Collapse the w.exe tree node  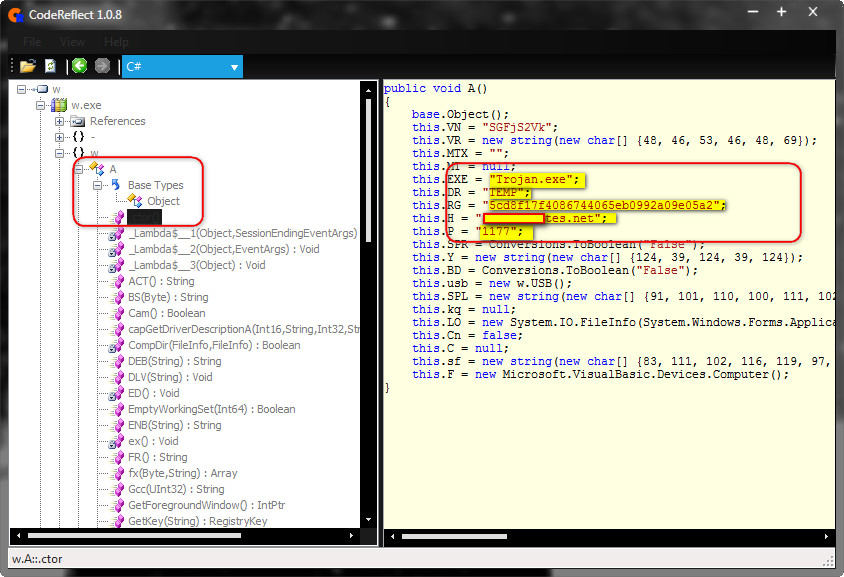pyautogui.click(x=42, y=105)
